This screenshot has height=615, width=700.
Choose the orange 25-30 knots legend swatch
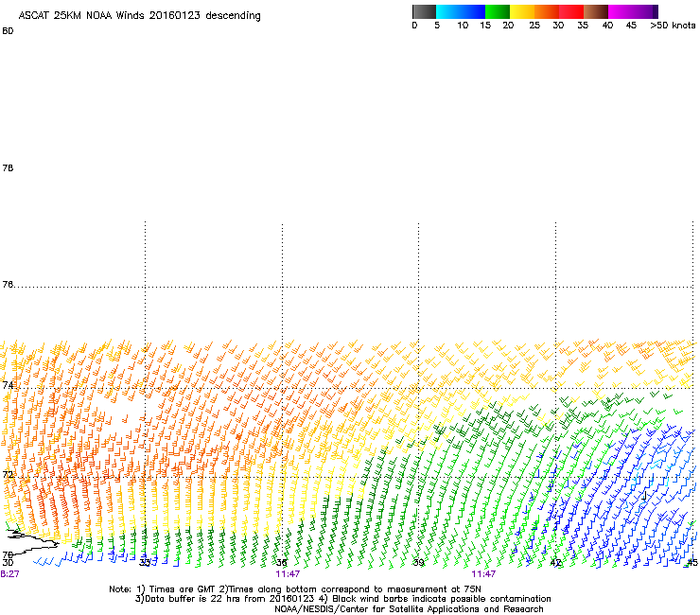[547, 11]
